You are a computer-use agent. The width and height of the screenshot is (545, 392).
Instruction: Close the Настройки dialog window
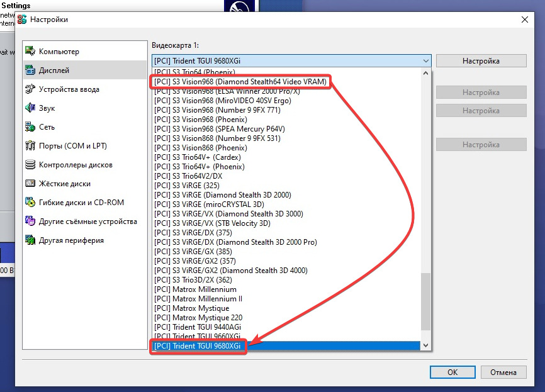tap(524, 20)
